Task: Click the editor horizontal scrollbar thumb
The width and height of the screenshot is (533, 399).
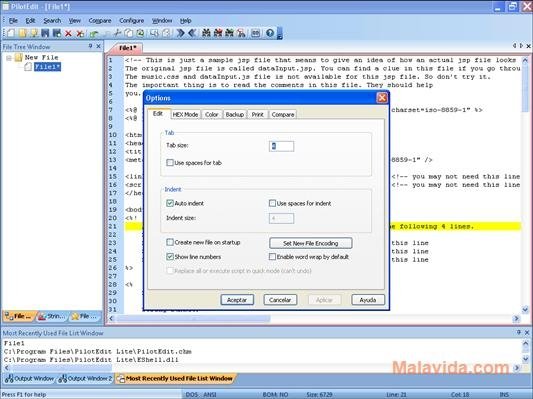Action: (193, 318)
